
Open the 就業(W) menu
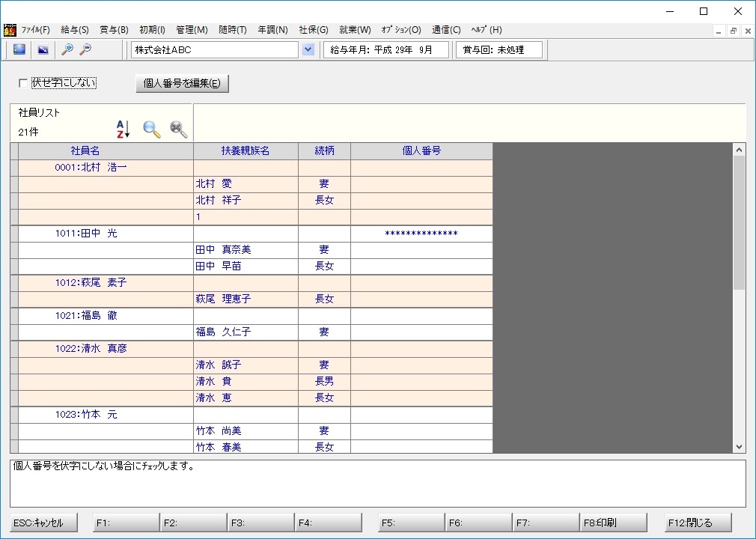point(355,30)
